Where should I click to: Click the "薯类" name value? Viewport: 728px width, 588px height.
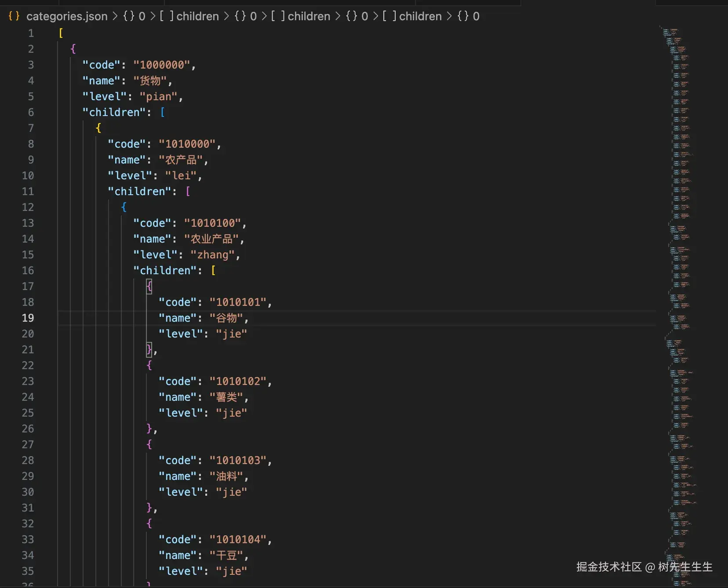point(227,397)
